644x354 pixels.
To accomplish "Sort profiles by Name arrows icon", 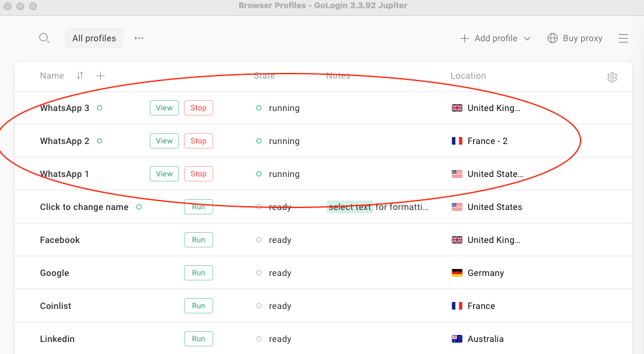I will (x=80, y=75).
